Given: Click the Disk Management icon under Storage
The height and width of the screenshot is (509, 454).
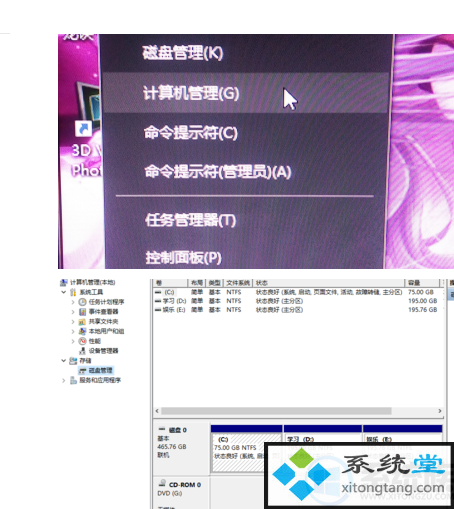Looking at the screenshot, I should (82, 371).
